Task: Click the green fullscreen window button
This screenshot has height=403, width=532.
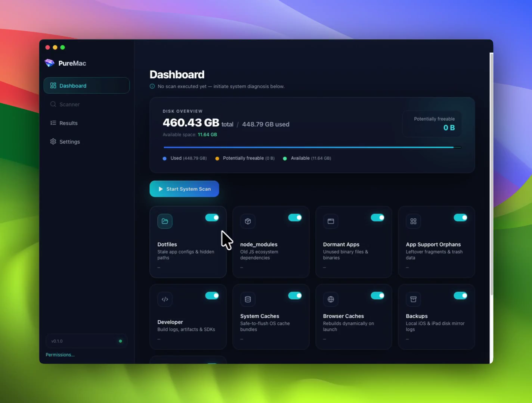Action: tap(63, 47)
